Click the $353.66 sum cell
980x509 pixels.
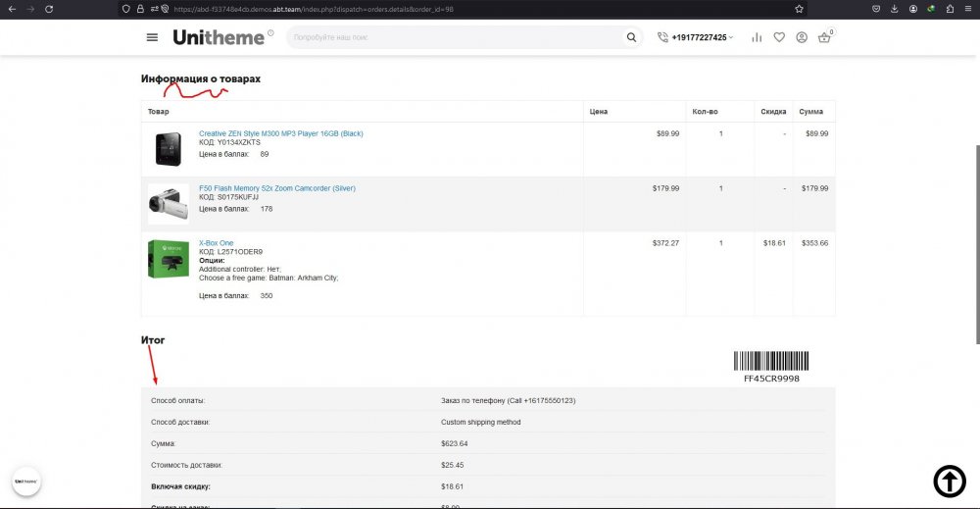(x=815, y=243)
